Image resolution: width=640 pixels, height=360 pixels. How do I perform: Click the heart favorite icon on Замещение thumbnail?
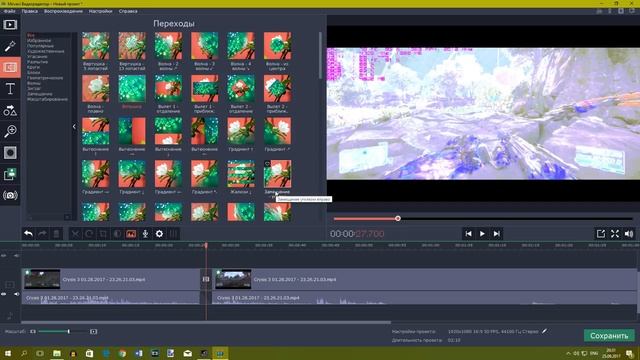pos(268,164)
